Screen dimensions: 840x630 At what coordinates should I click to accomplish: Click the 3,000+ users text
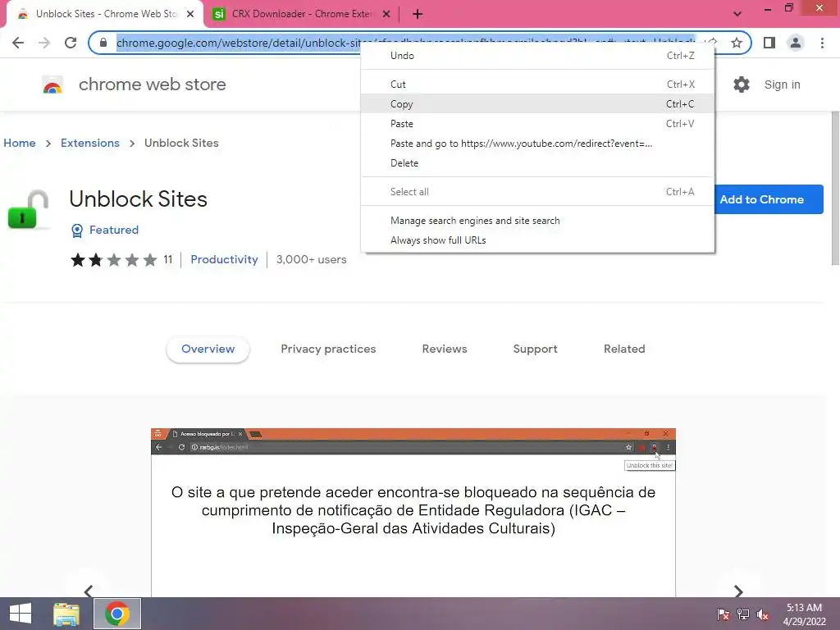pyautogui.click(x=311, y=259)
